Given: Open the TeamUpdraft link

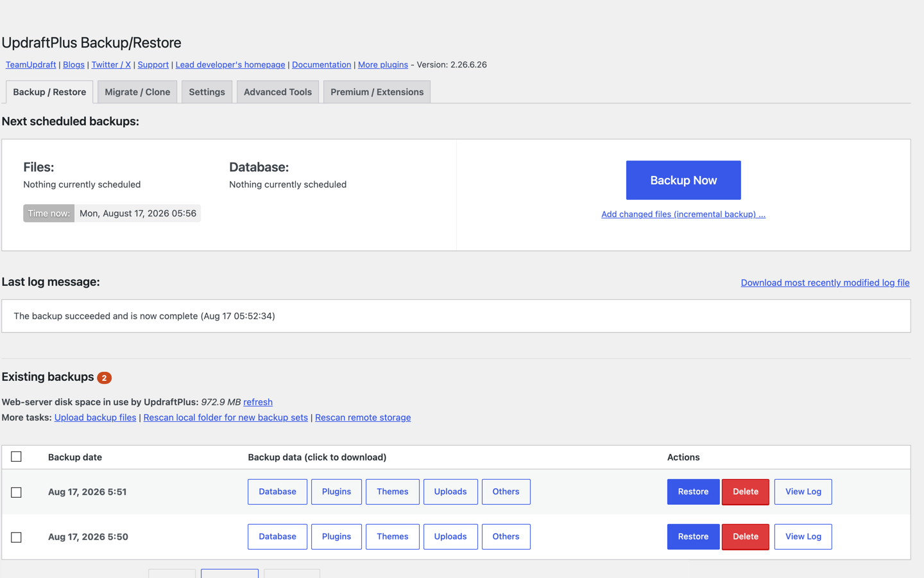Looking at the screenshot, I should pyautogui.click(x=31, y=65).
